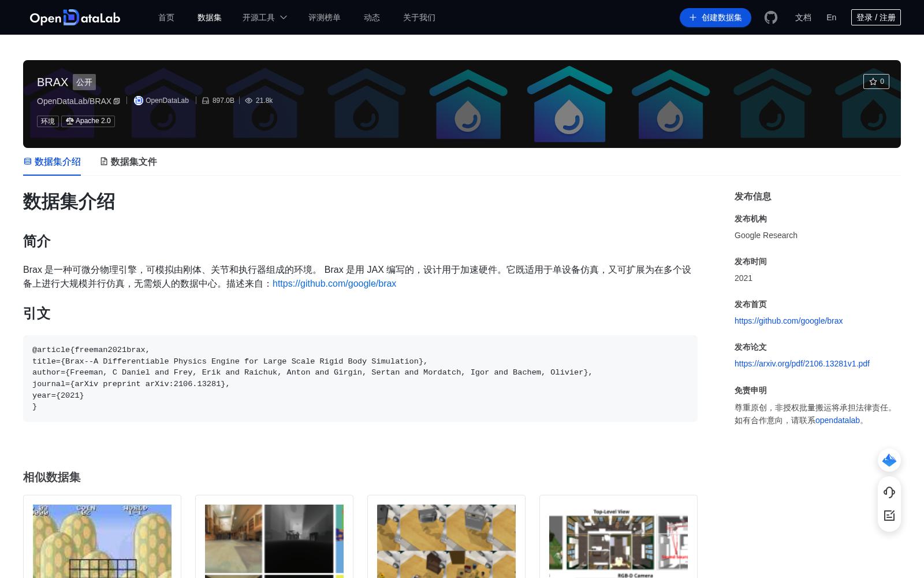Click the file icon of dataset files tab
The height and width of the screenshot is (578, 924).
coord(104,161)
